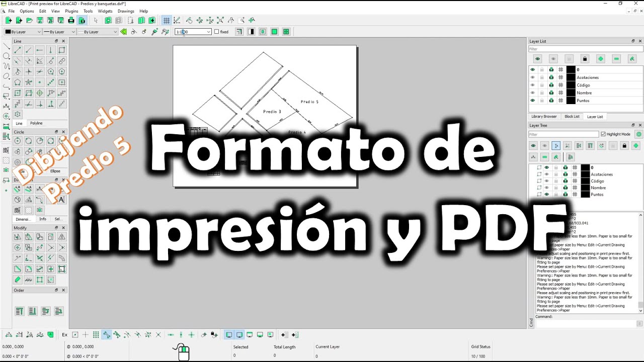Open the Plugins menu

(x=71, y=11)
